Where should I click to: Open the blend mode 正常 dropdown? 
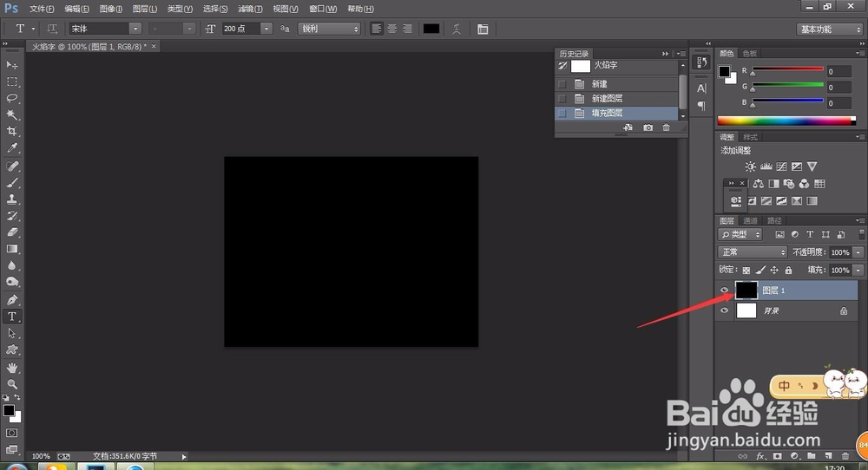[753, 252]
